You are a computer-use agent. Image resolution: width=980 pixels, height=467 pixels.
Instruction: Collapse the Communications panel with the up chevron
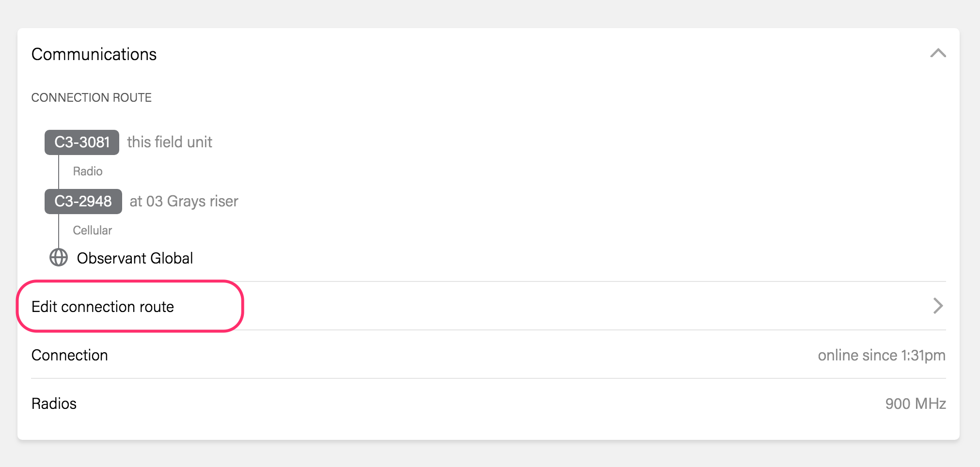point(938,53)
